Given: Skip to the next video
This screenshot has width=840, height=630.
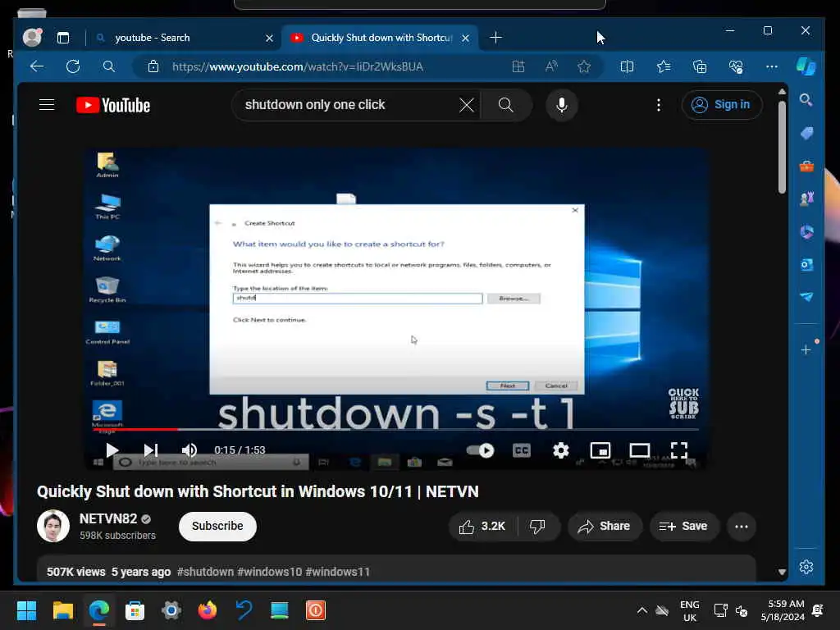Looking at the screenshot, I should click(151, 450).
